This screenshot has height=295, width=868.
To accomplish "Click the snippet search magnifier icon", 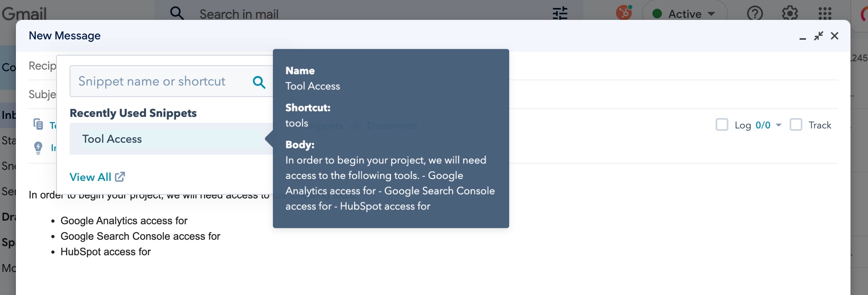I will pyautogui.click(x=259, y=82).
